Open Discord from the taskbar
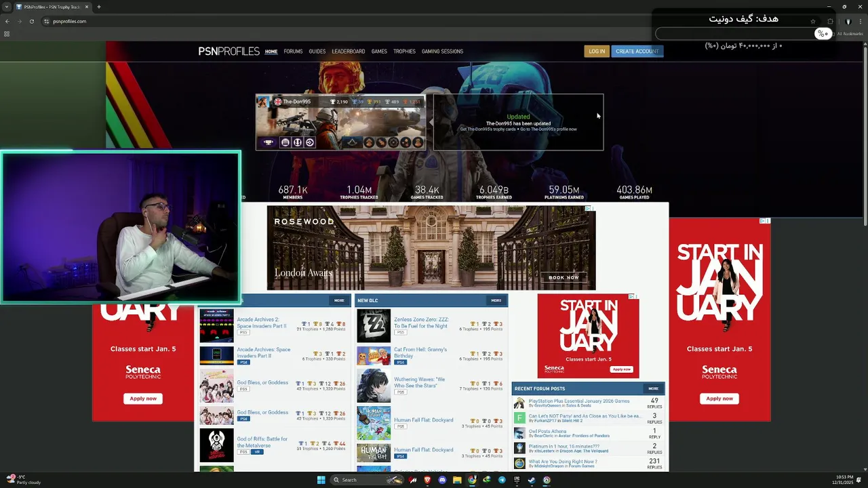Image resolution: width=868 pixels, height=488 pixels. coord(442,480)
